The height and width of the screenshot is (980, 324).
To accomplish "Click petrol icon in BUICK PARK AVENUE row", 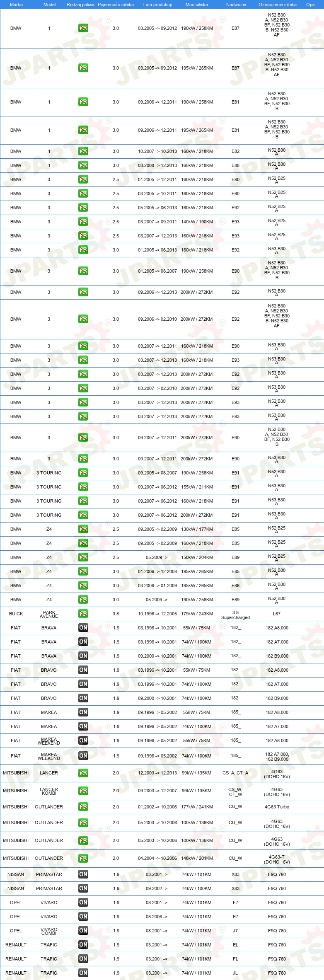I will pos(83,614).
